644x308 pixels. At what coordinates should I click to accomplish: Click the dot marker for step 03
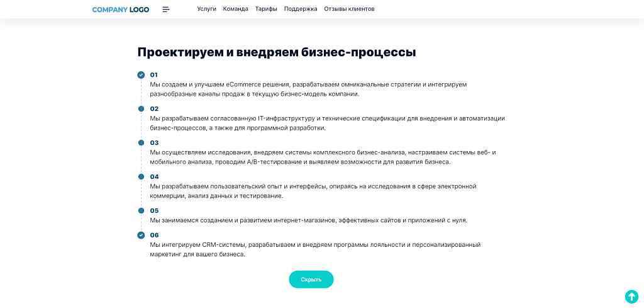tap(141, 143)
